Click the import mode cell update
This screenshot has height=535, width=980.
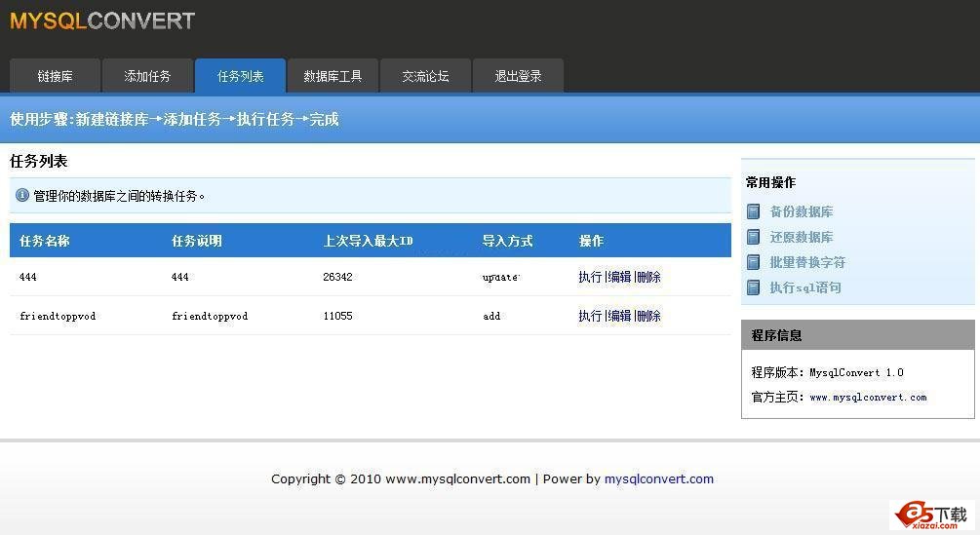[500, 277]
